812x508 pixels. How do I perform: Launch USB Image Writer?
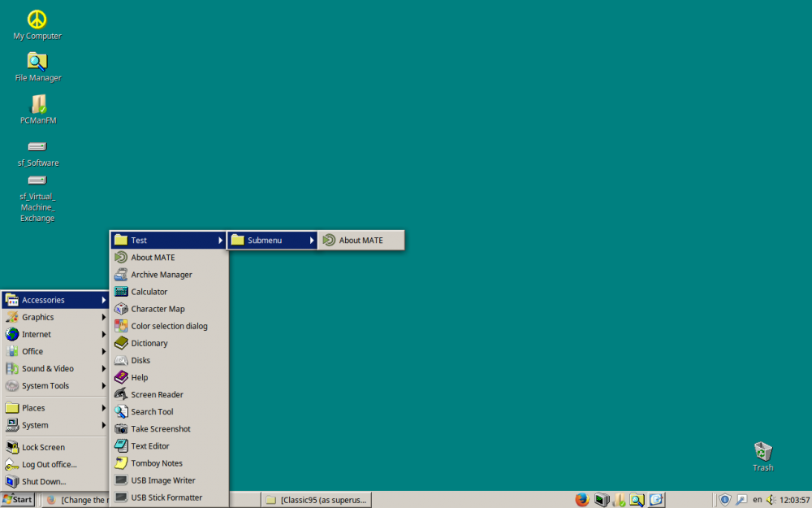tap(169, 480)
